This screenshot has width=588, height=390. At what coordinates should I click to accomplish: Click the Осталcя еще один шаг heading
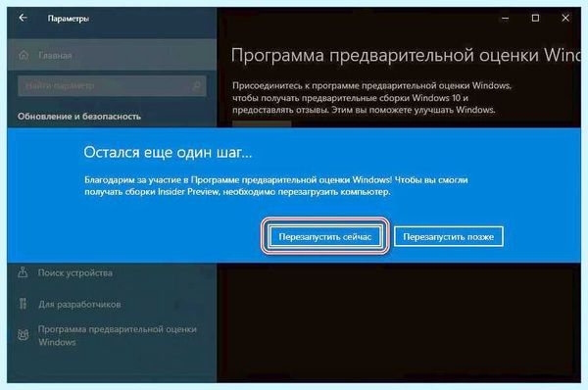click(x=168, y=153)
